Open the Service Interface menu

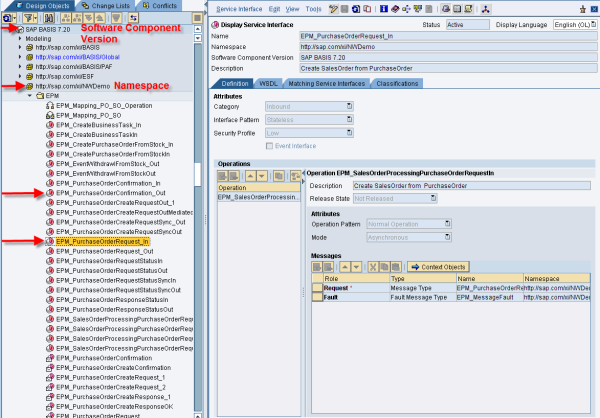point(239,9)
